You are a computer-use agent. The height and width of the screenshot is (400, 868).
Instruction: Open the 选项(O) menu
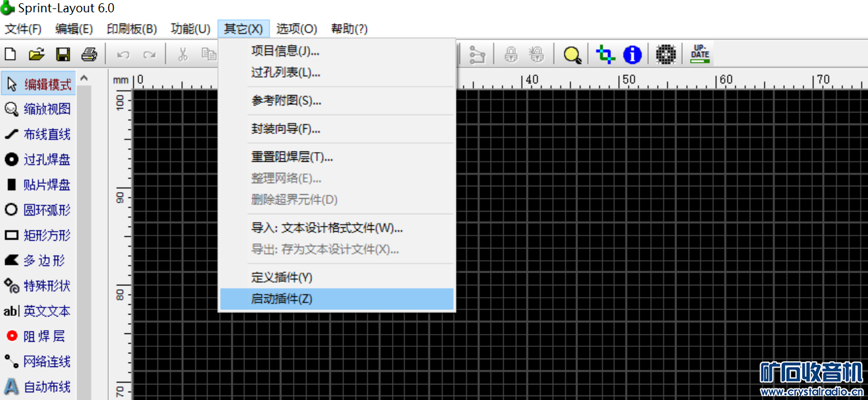[x=297, y=28]
